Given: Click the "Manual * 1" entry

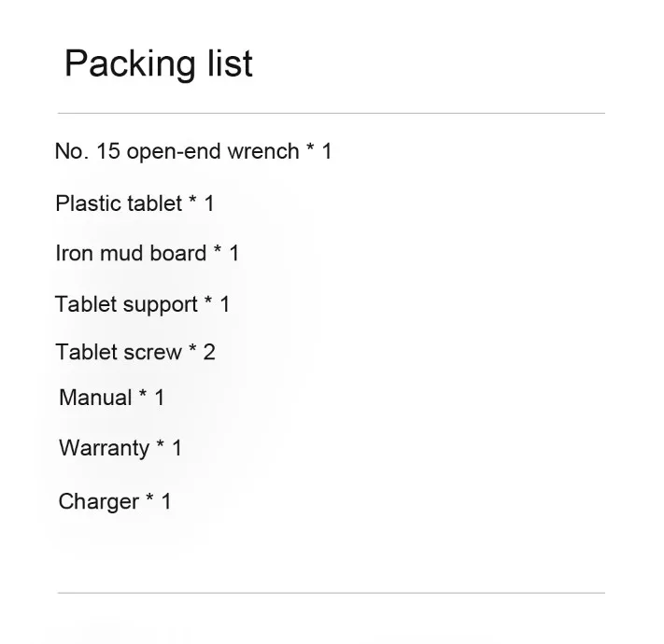Looking at the screenshot, I should 111,398.
